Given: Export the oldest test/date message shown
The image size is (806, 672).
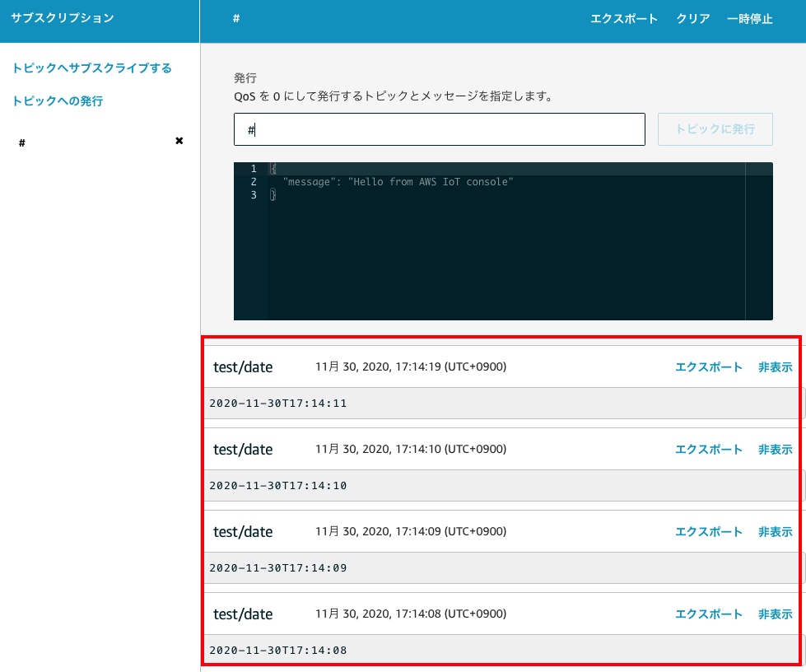Looking at the screenshot, I should (x=709, y=614).
